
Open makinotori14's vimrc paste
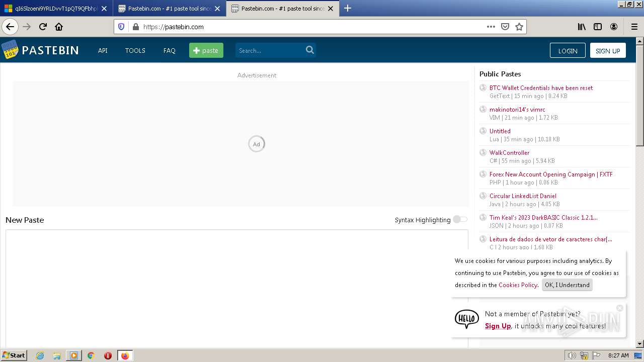(517, 109)
